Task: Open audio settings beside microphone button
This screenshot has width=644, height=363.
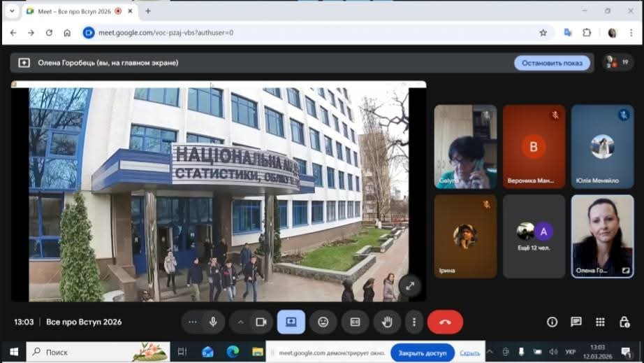Action: [193, 322]
